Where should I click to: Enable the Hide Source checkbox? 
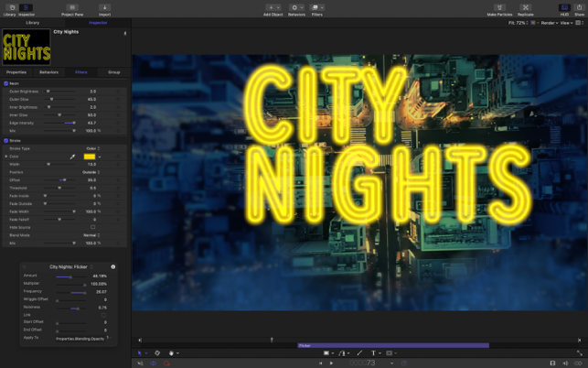pyautogui.click(x=92, y=227)
